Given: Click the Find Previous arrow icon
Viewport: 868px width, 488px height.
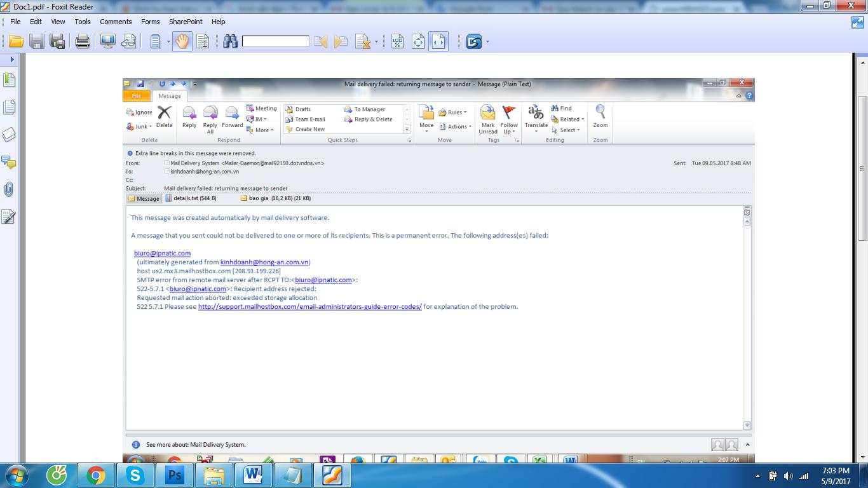Looking at the screenshot, I should click(321, 42).
